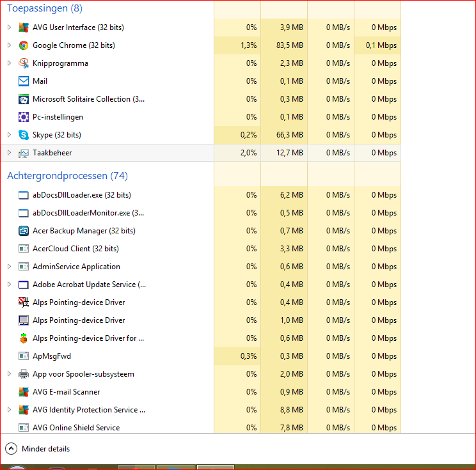Click the ApMsgFwd icon
This screenshot has width=476, height=470.
tap(24, 356)
